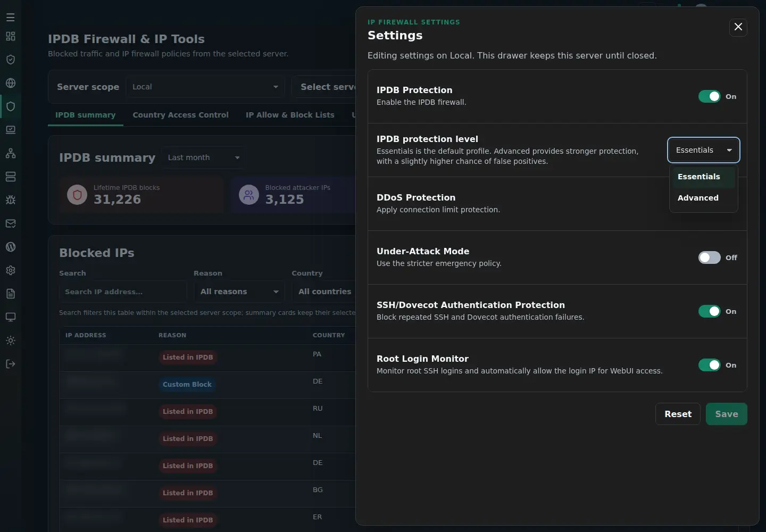The image size is (766, 532).
Task: Enable the Under-Attack Mode toggle
Action: (710, 257)
